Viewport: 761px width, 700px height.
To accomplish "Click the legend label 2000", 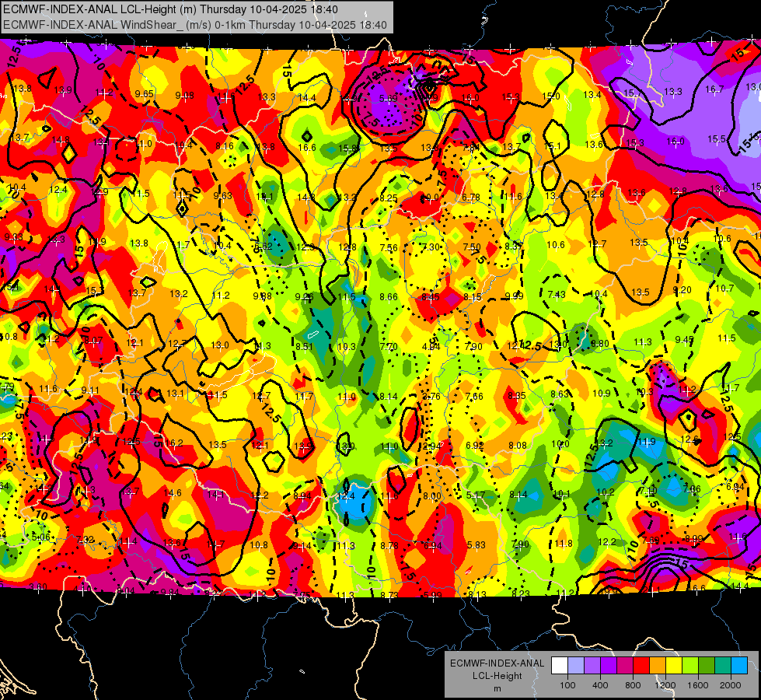I will pyautogui.click(x=731, y=685).
